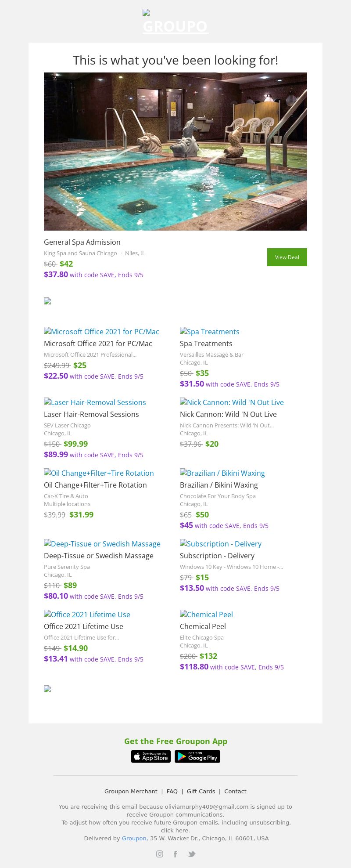Open the App Store download badge

(151, 756)
